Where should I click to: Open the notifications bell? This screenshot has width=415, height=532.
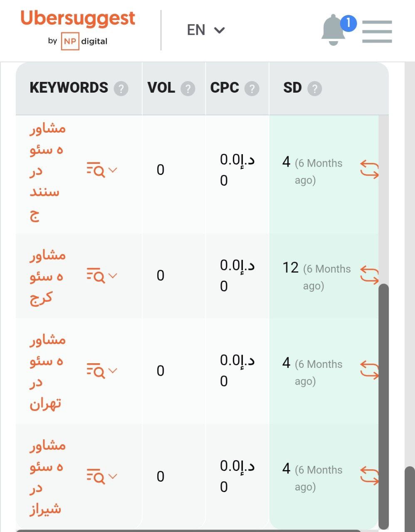(x=333, y=30)
